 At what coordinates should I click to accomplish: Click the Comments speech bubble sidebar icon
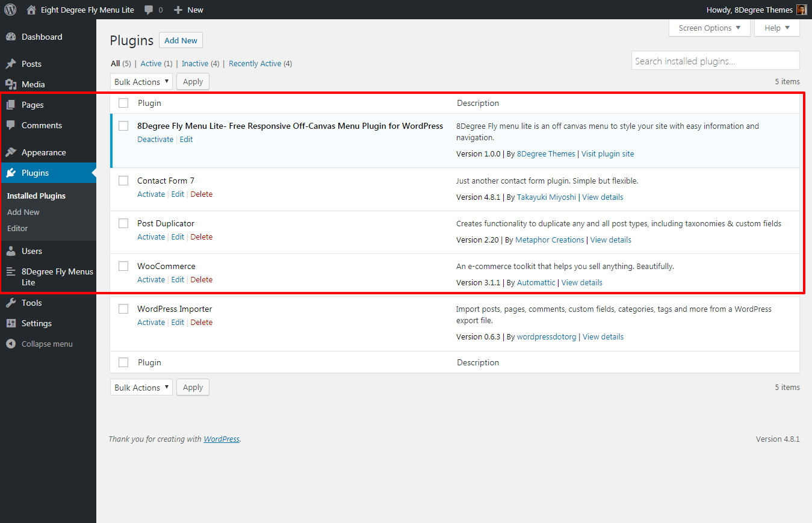coord(11,125)
